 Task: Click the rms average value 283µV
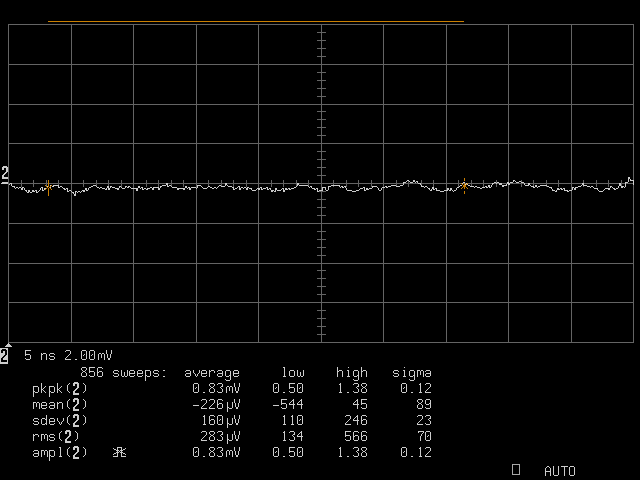tap(220, 436)
